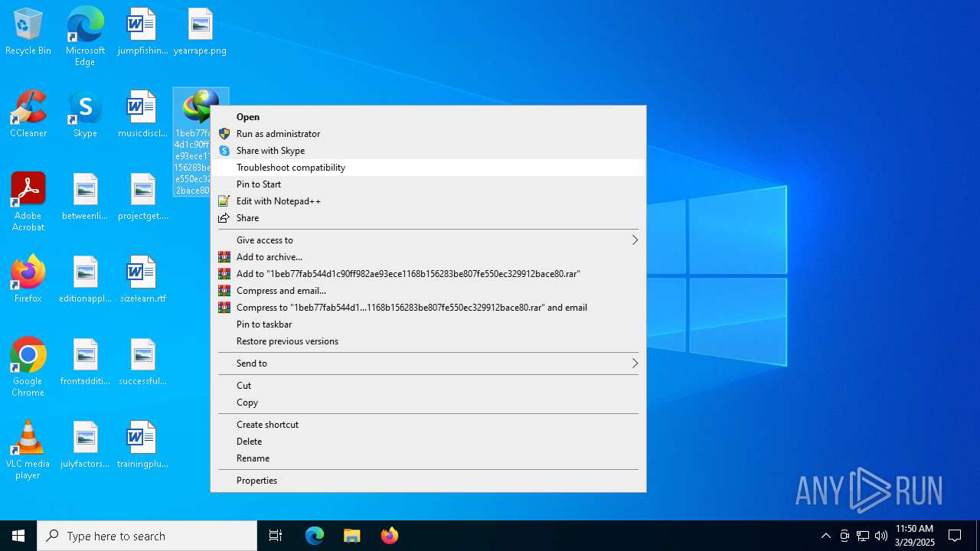Screen dimensions: 980x551
Task: Choose Delete in the context menu
Action: 428,442
